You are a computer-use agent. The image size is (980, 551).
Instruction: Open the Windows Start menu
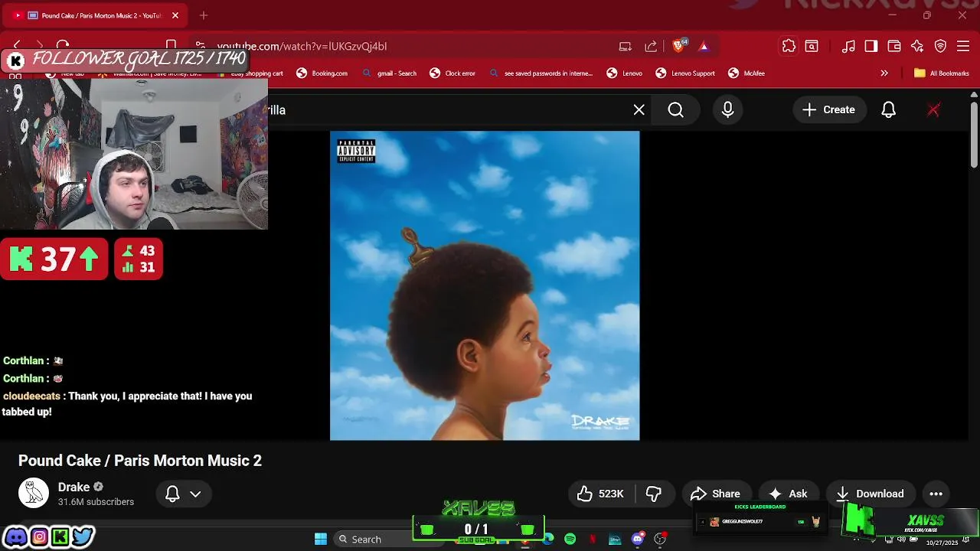[321, 539]
